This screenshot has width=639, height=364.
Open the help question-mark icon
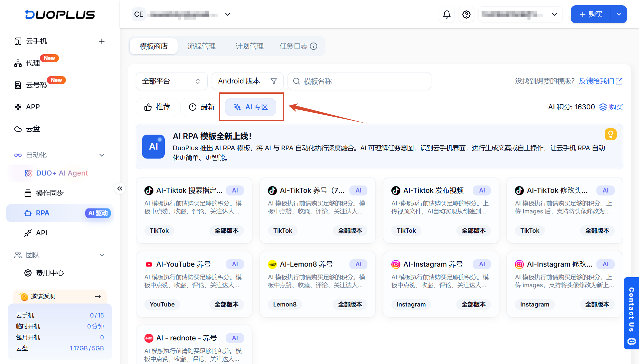466,15
